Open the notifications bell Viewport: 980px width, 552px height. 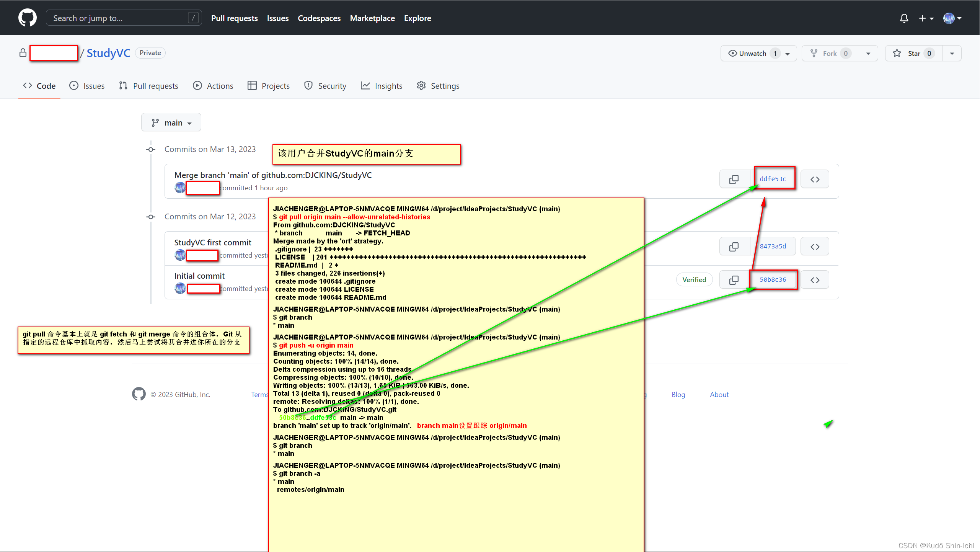click(904, 18)
